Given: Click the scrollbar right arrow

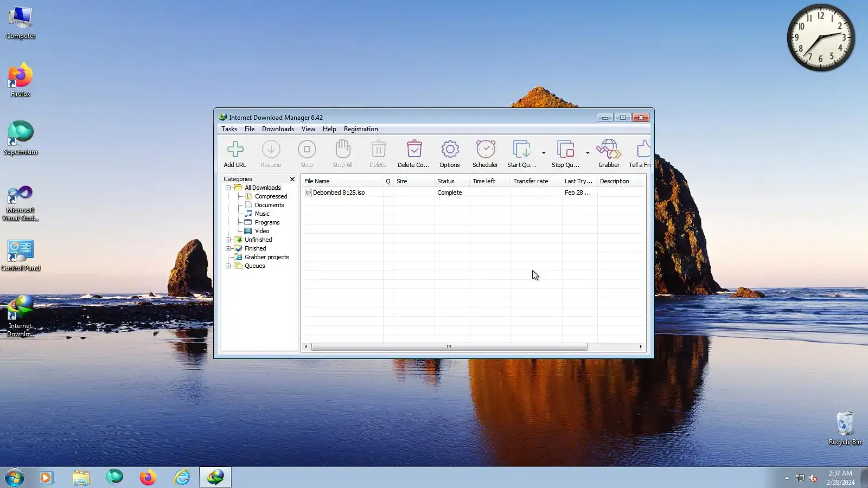Looking at the screenshot, I should click(641, 346).
